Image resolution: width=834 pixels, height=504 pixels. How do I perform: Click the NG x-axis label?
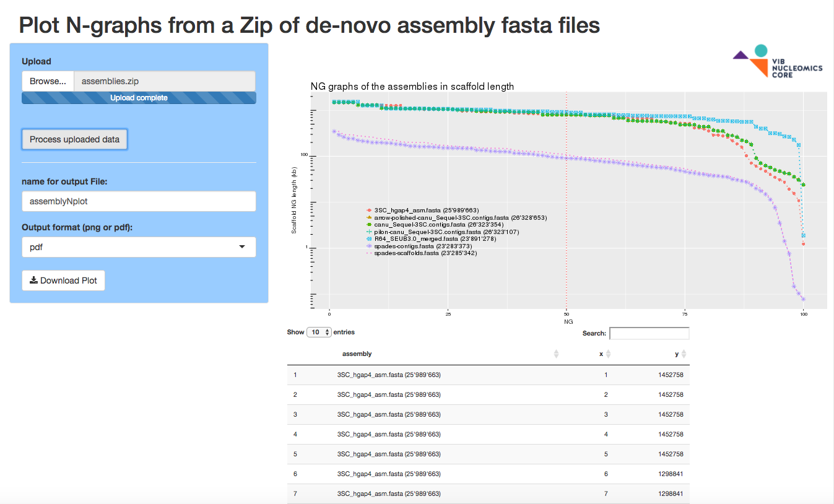(568, 322)
